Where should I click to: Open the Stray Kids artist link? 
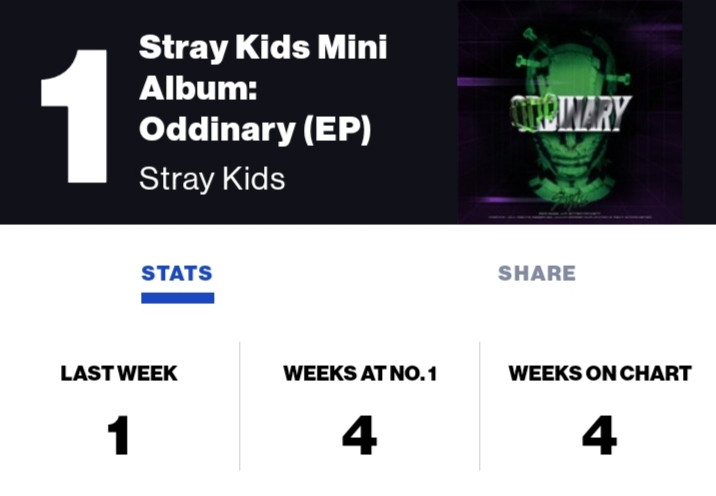tap(212, 178)
